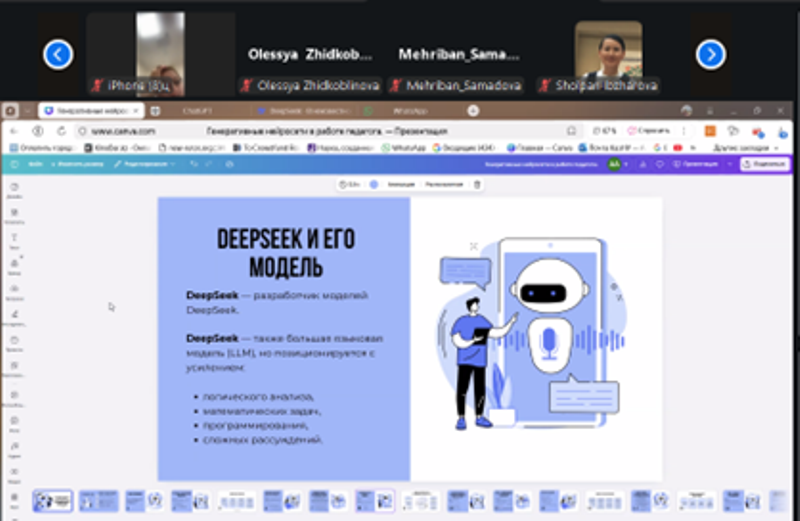Open the Projects panel in the sidebar
Image resolution: width=800 pixels, height=521 pixels.
pyautogui.click(x=15, y=345)
